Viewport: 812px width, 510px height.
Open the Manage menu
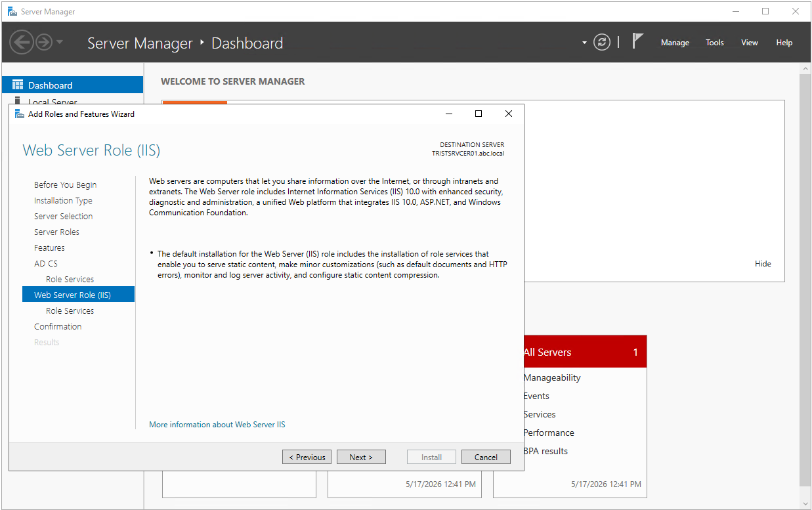(675, 43)
